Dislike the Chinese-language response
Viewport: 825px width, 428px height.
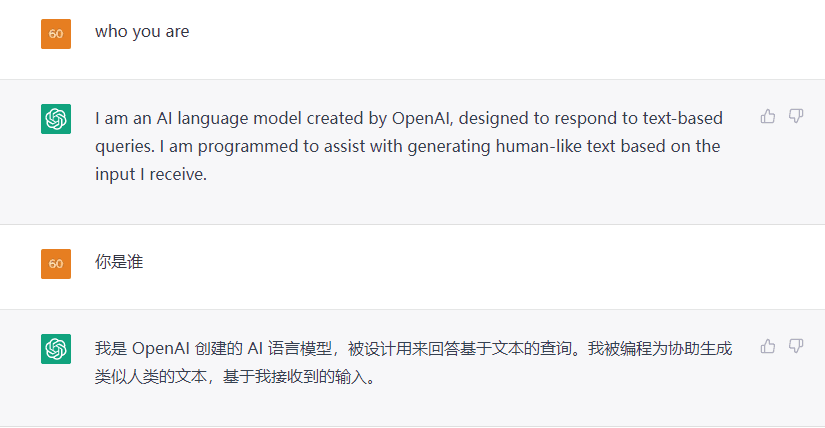[x=796, y=346]
